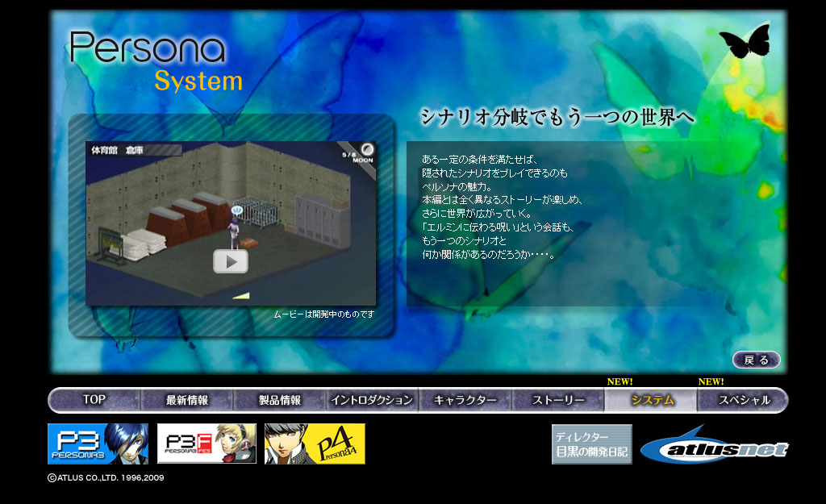Open the P3F Persona 3 FES banner

click(206, 444)
